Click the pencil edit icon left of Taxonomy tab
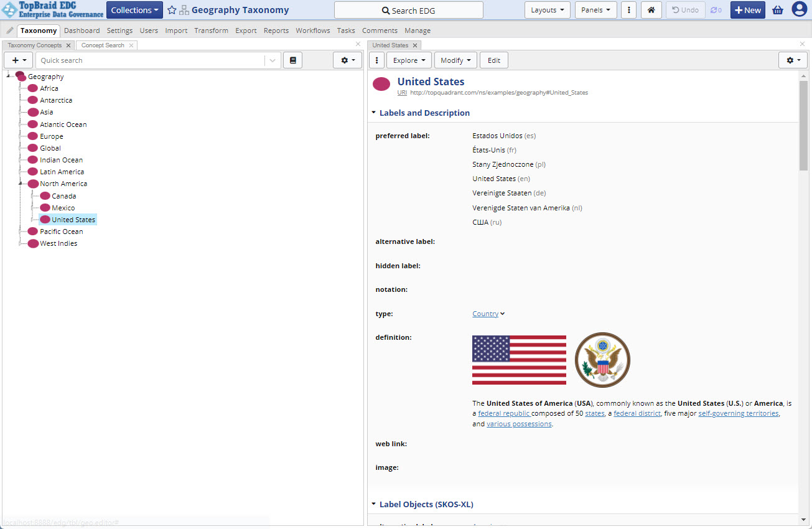The width and height of the screenshot is (812, 529). [x=10, y=30]
